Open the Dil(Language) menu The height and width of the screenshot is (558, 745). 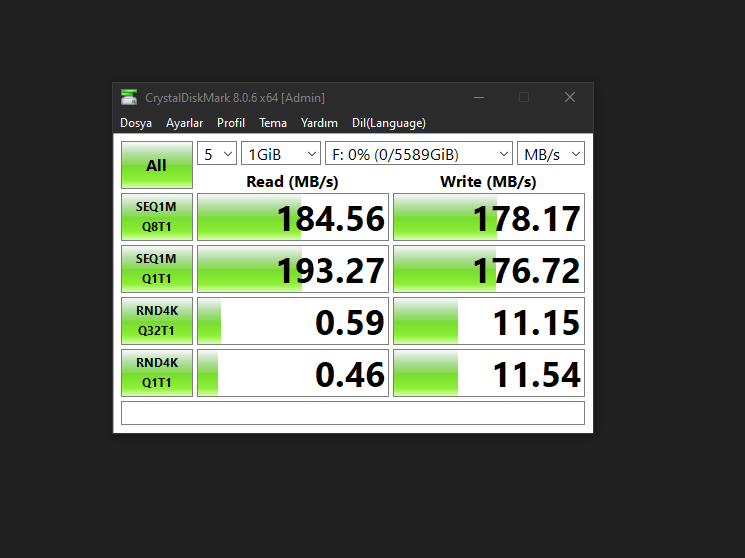(x=389, y=123)
